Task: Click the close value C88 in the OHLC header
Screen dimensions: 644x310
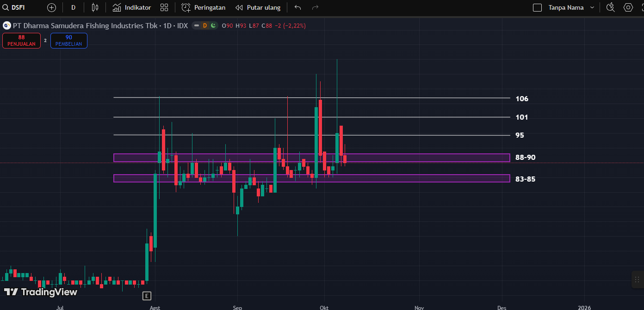Action: 267,25
